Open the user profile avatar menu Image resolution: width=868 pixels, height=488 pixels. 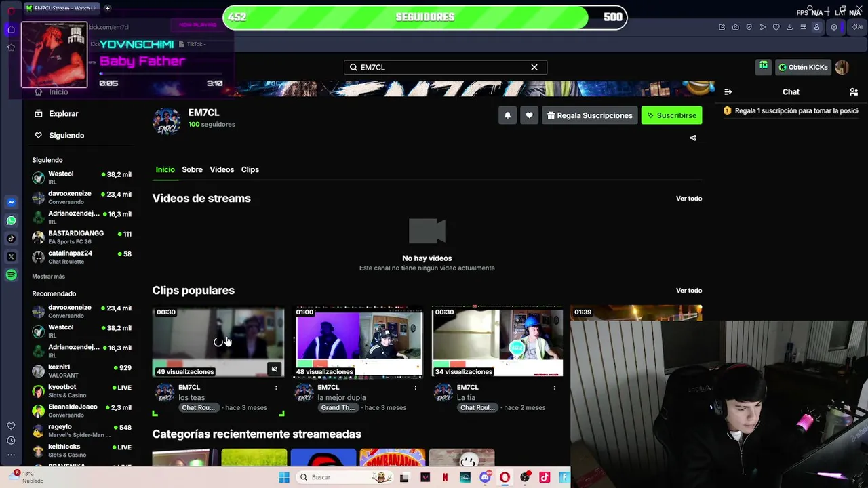click(842, 67)
